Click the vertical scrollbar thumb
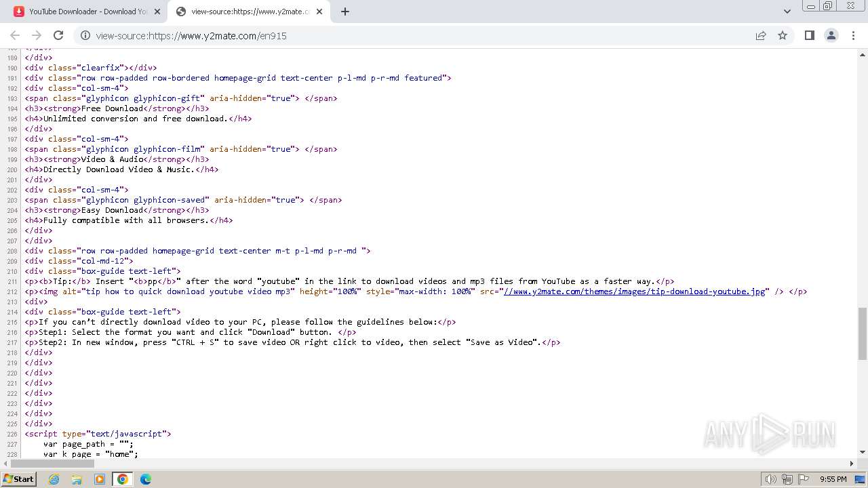The height and width of the screenshot is (488, 868). (863, 333)
